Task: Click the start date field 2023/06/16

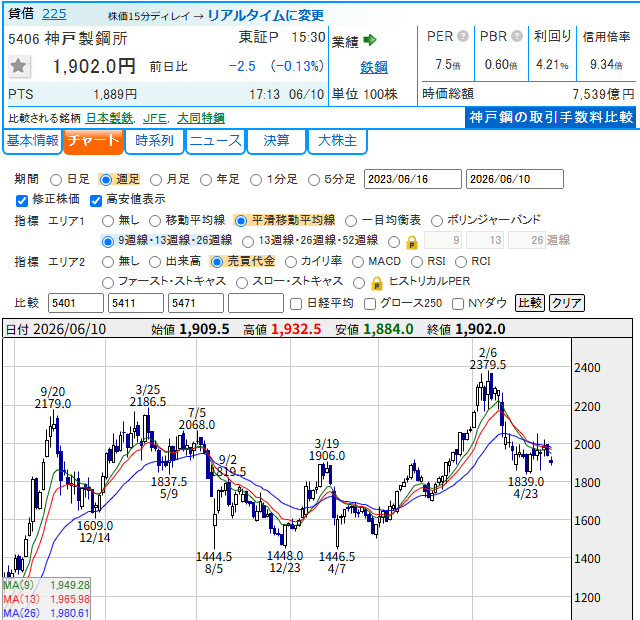Action: (413, 179)
